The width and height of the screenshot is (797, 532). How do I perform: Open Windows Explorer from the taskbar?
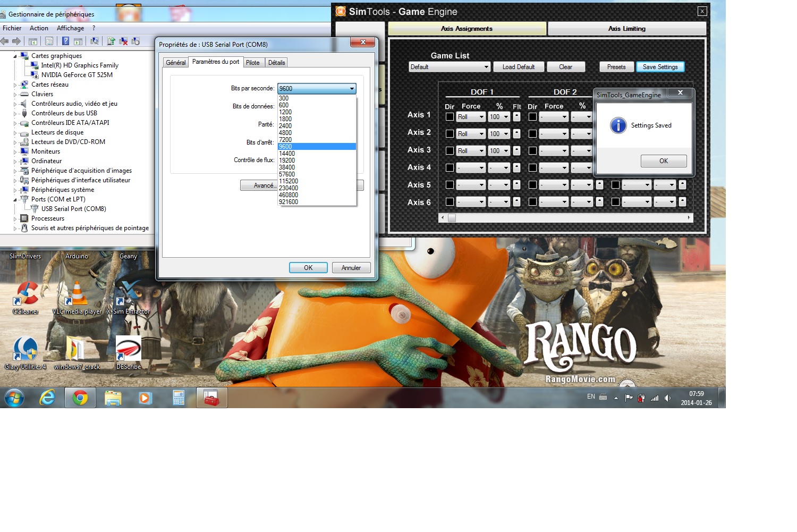113,398
